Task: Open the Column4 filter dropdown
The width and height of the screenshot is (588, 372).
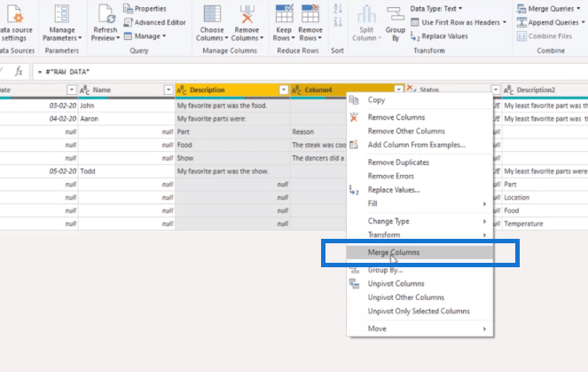Action: (x=399, y=90)
